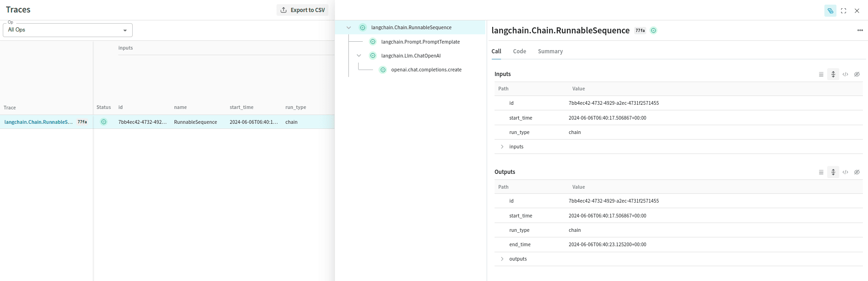Viewport: 868px width, 281px height.
Task: Switch to the Code tab
Action: (520, 51)
